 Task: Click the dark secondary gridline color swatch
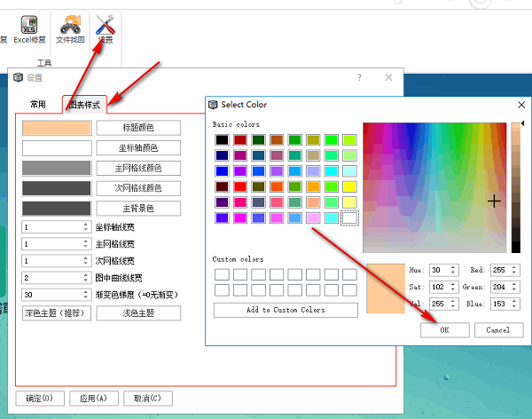tap(57, 188)
